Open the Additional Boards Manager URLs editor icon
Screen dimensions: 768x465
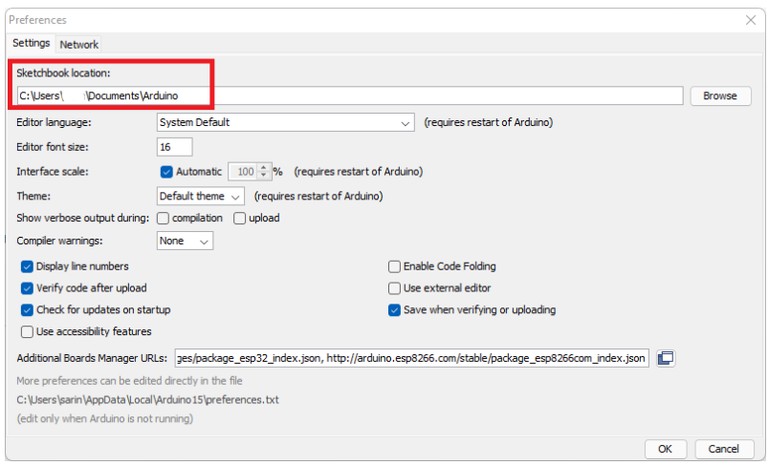pos(666,358)
